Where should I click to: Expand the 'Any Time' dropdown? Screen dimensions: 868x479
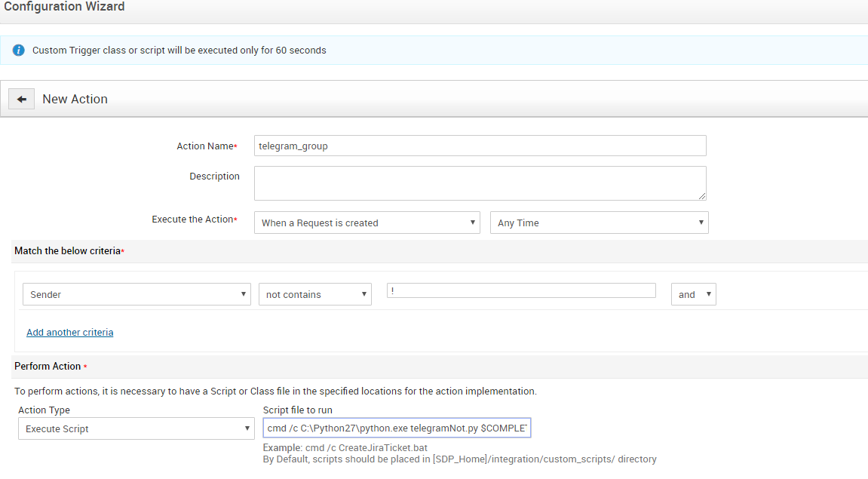[599, 223]
